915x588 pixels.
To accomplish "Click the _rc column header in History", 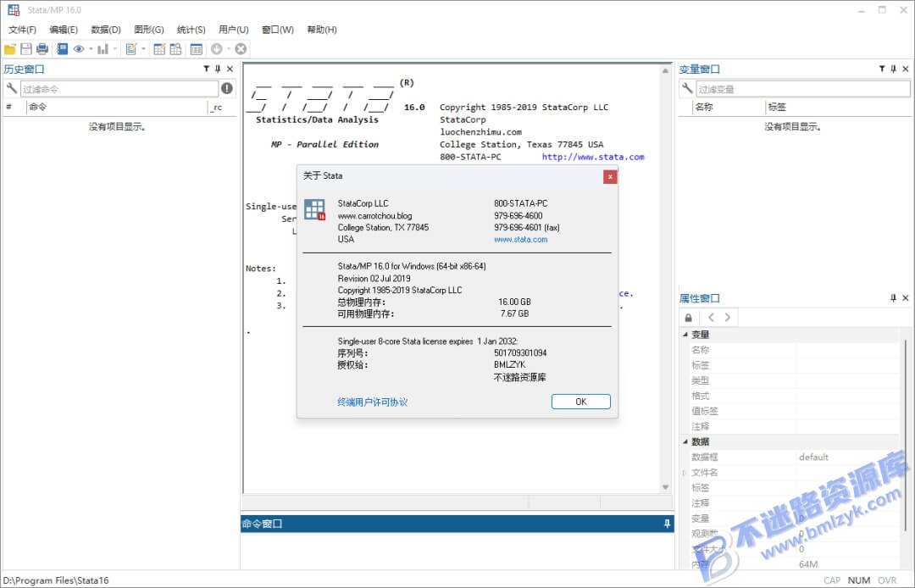I will [222, 107].
